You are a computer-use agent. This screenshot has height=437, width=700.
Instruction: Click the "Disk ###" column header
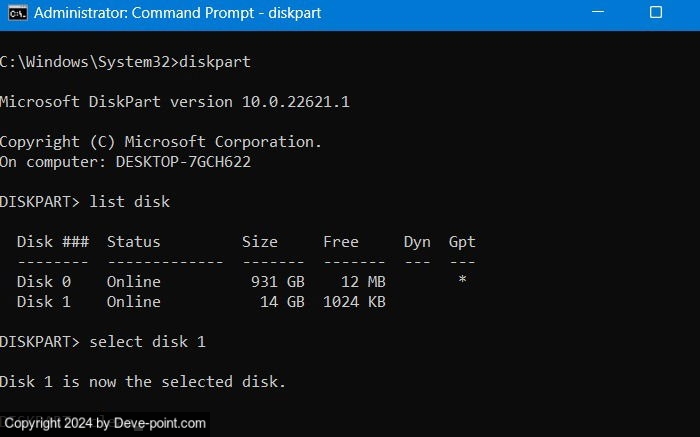coord(53,242)
